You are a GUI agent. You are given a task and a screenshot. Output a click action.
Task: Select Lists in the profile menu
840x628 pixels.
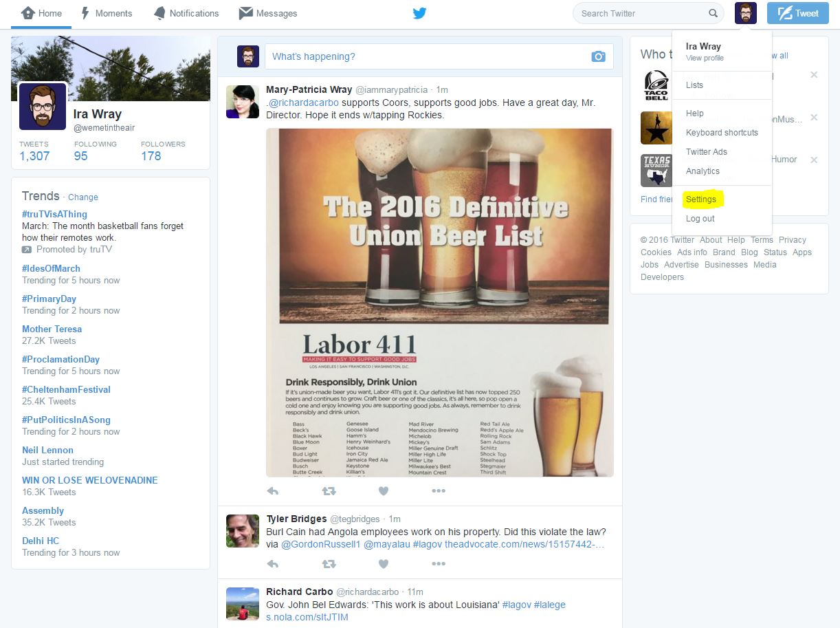(x=694, y=85)
